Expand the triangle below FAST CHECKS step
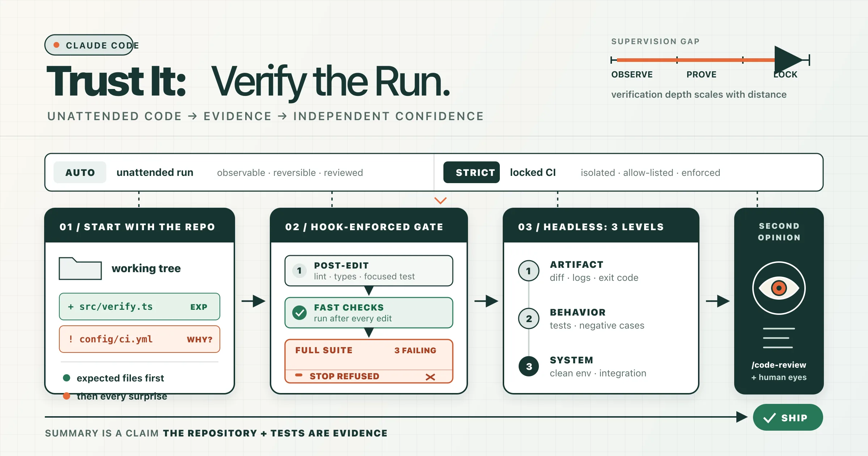868x456 pixels. click(369, 333)
